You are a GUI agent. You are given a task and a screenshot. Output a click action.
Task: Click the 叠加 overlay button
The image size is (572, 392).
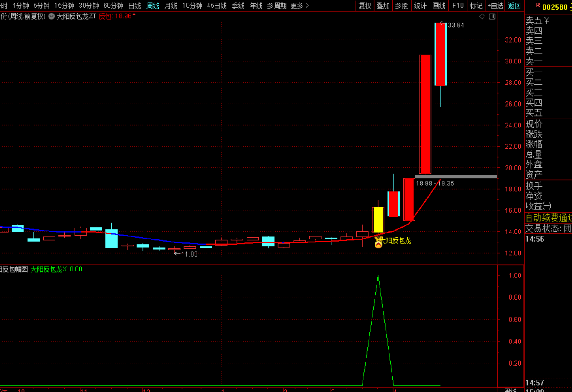[383, 6]
